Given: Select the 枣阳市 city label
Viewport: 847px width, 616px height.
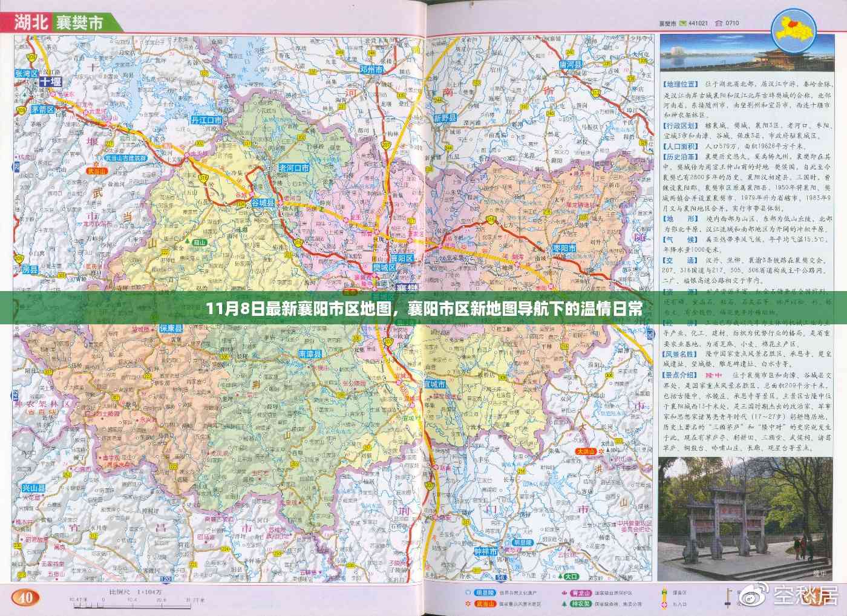Looking at the screenshot, I should (x=563, y=248).
